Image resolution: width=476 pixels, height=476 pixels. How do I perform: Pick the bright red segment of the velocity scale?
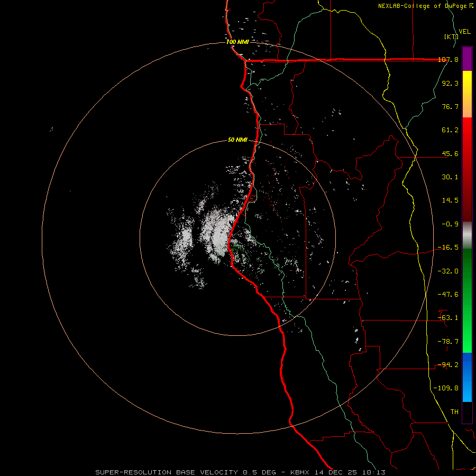(x=467, y=129)
